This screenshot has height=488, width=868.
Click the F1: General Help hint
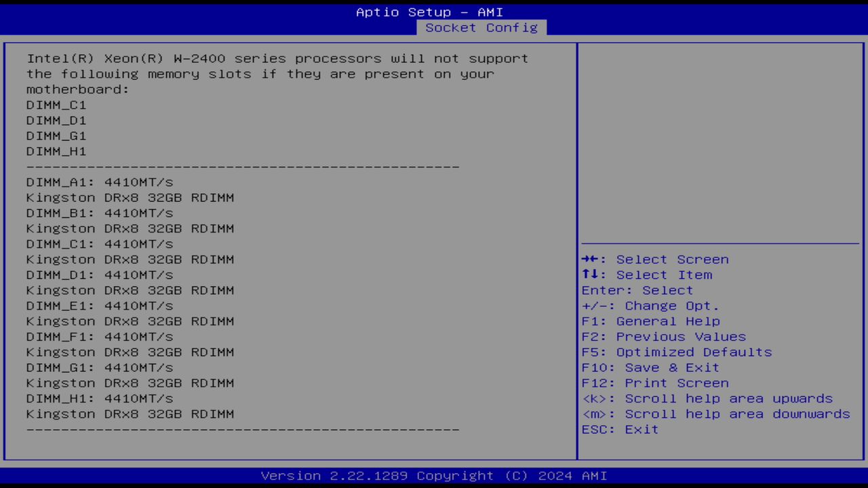coord(650,321)
